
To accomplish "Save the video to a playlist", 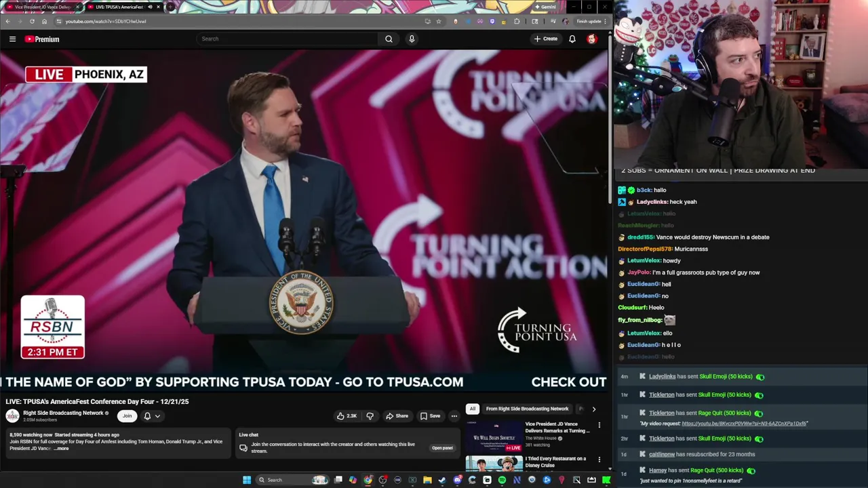I will tap(430, 416).
